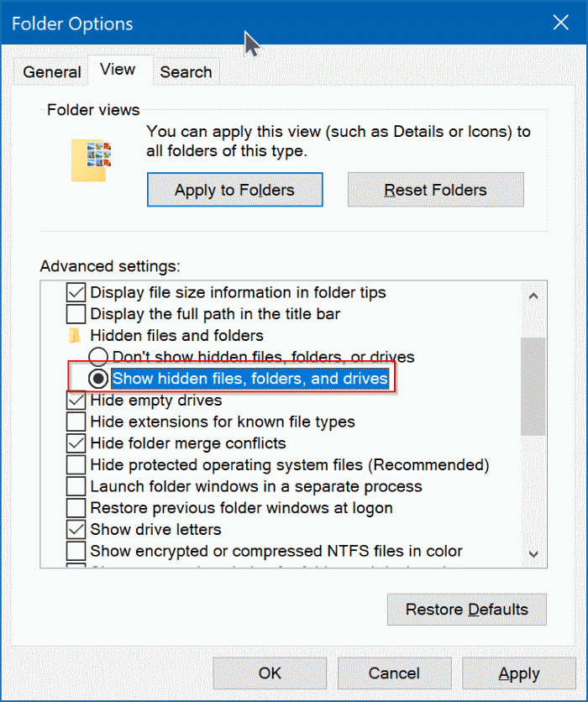This screenshot has width=588, height=702.
Task: Click the 'Hidden files and folders' label
Action: pyautogui.click(x=177, y=335)
